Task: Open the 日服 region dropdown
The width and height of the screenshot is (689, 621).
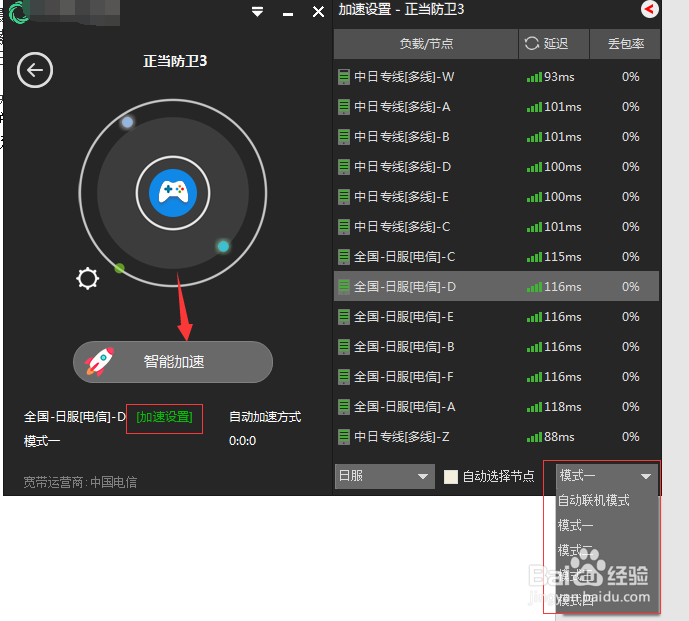Action: [384, 476]
